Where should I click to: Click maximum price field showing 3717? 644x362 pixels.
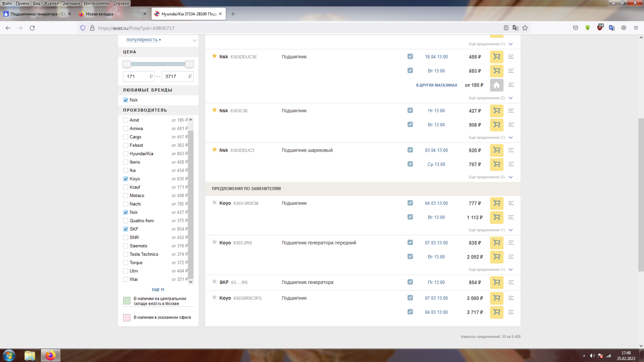click(x=178, y=76)
